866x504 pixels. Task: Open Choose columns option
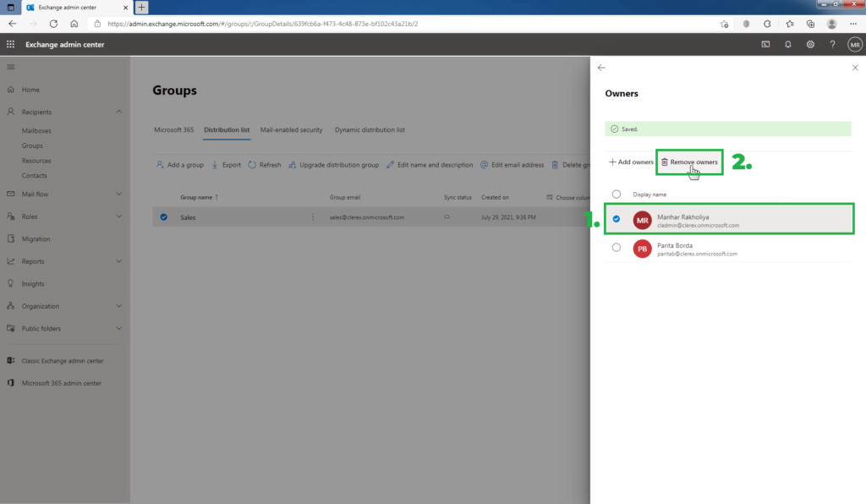coord(568,197)
